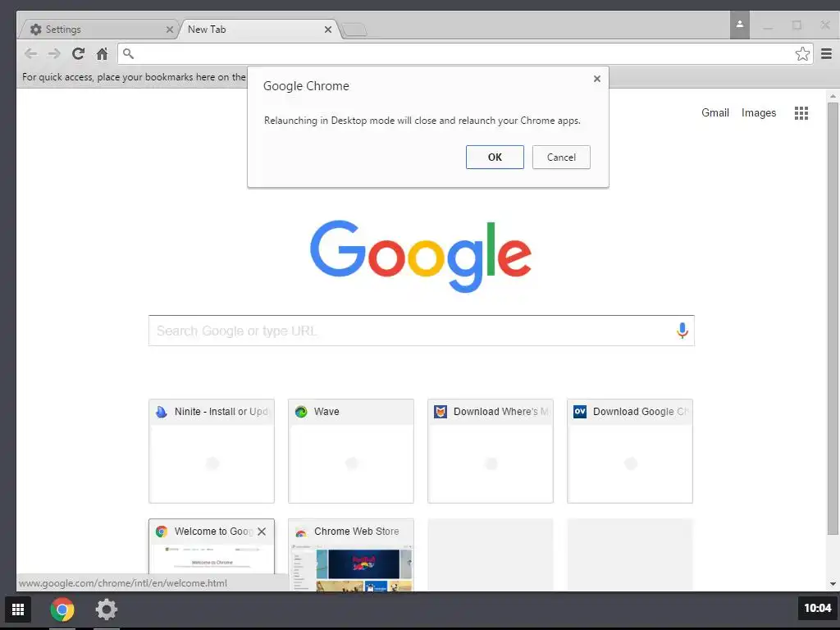Open the Chrome Web Store tile
The width and height of the screenshot is (840, 630).
pyautogui.click(x=351, y=555)
